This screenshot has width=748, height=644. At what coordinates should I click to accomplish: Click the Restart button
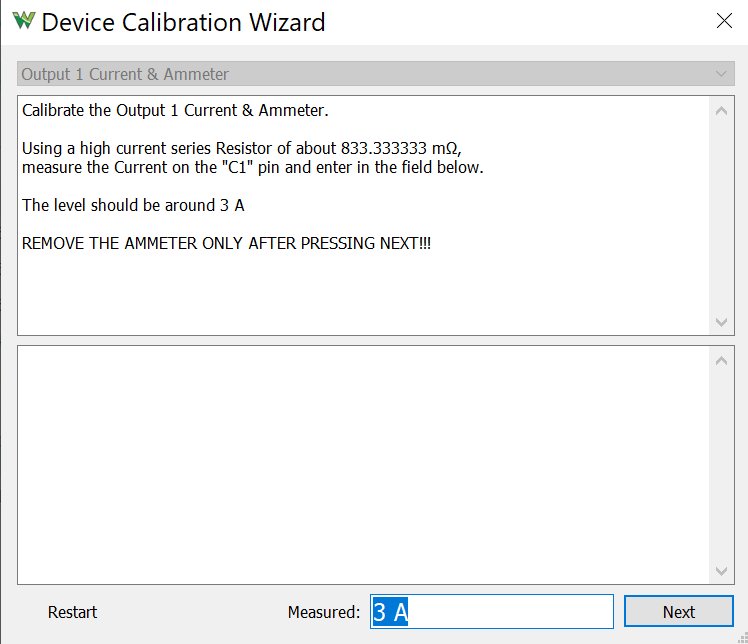(x=73, y=612)
